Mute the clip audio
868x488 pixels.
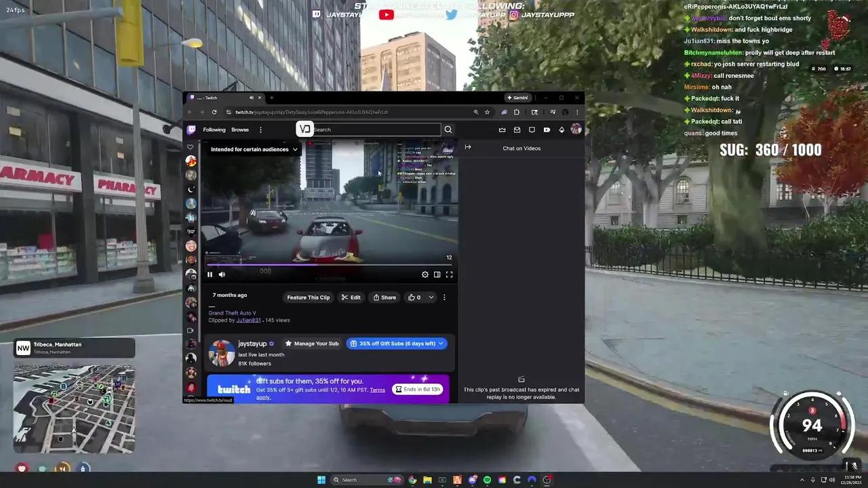(x=222, y=274)
